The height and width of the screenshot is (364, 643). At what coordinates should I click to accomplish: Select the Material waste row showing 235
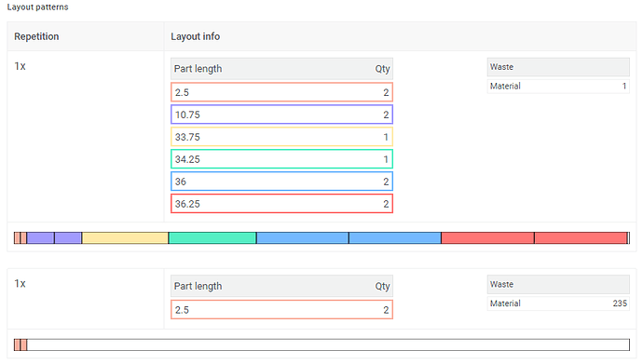pos(558,303)
